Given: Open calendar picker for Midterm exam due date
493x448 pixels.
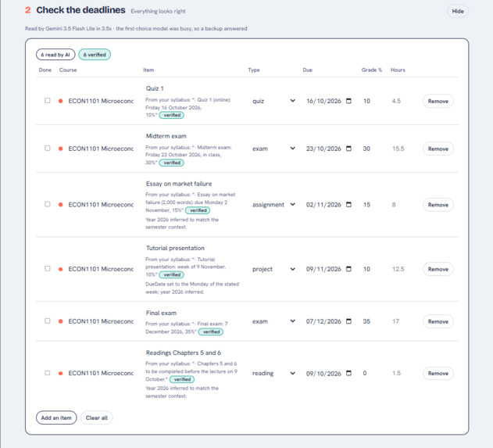Looking at the screenshot, I should pyautogui.click(x=348, y=149).
